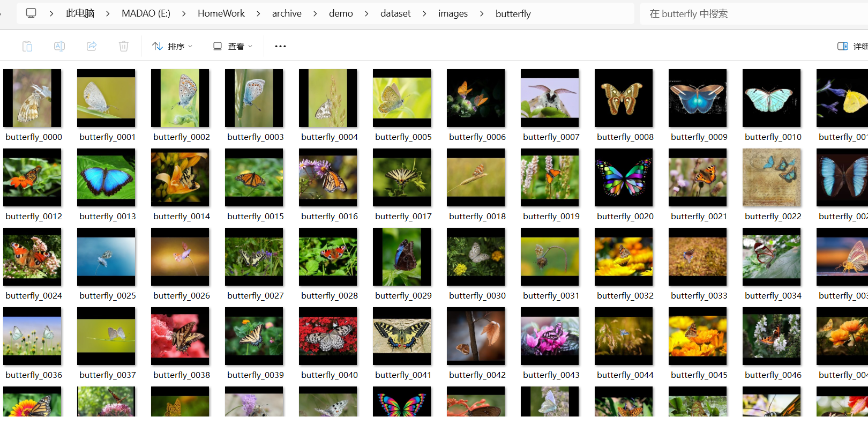868x424 pixels.
Task: Click the butterfly_0030 file name
Action: 477,296
